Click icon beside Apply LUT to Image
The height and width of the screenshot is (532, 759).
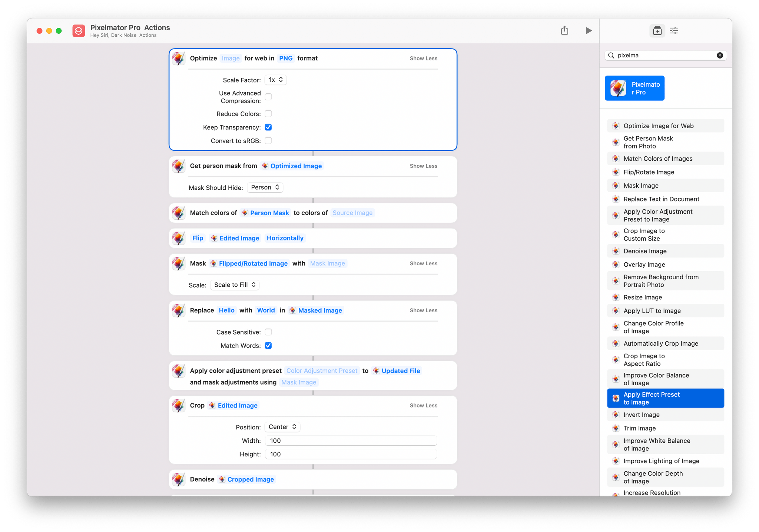(x=616, y=311)
